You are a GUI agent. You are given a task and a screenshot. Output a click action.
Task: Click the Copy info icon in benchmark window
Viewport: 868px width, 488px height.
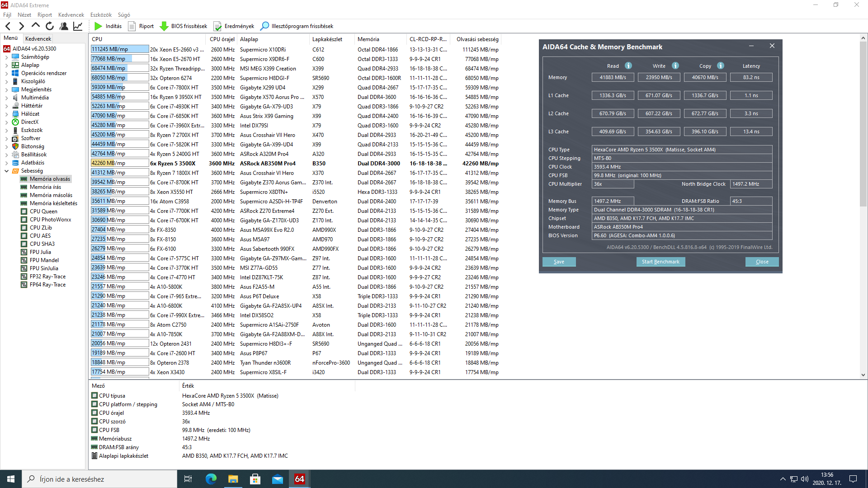click(x=721, y=66)
